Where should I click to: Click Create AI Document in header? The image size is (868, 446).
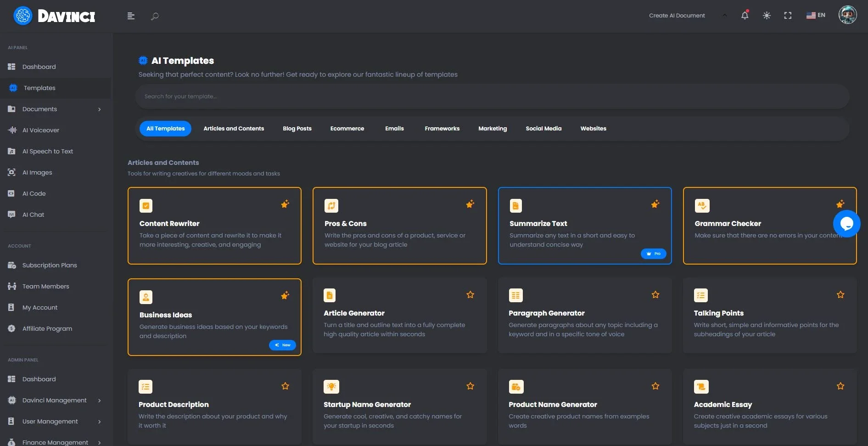coord(677,16)
